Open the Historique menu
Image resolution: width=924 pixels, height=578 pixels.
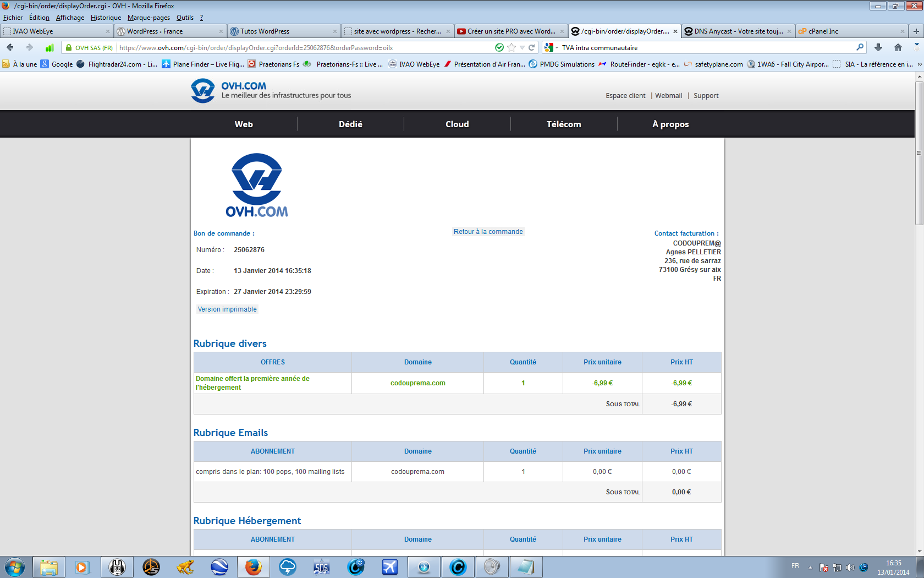point(106,18)
